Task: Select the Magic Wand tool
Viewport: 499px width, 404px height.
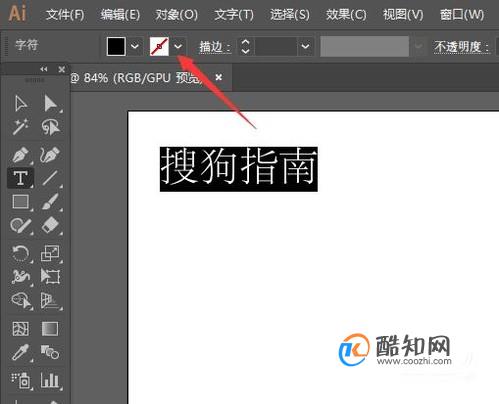Action: pyautogui.click(x=21, y=127)
